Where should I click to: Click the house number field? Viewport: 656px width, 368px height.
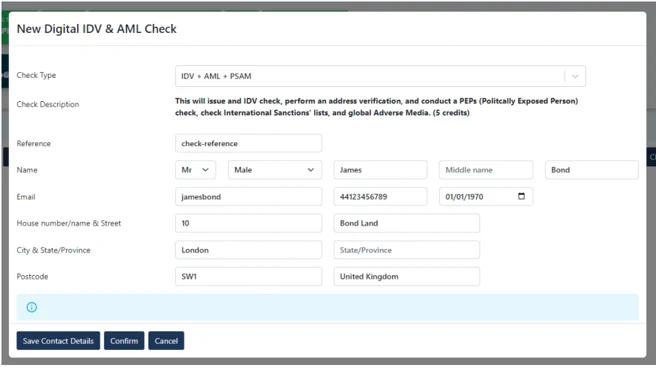coord(249,223)
